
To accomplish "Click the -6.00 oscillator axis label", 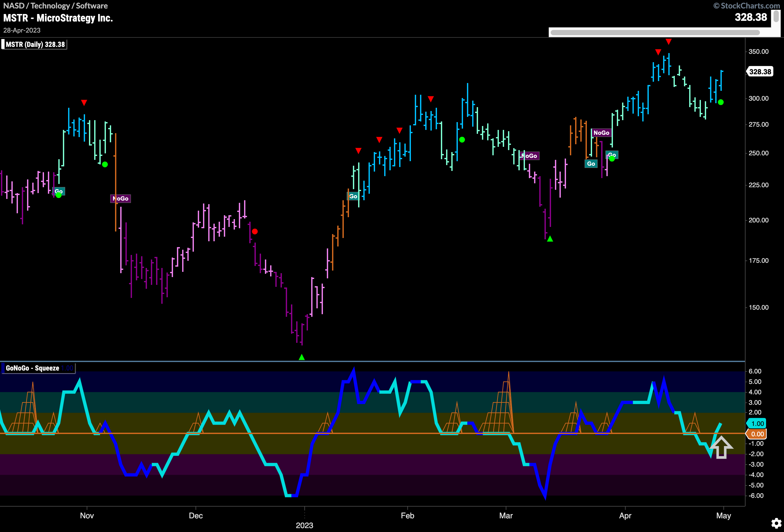I will coord(756,496).
